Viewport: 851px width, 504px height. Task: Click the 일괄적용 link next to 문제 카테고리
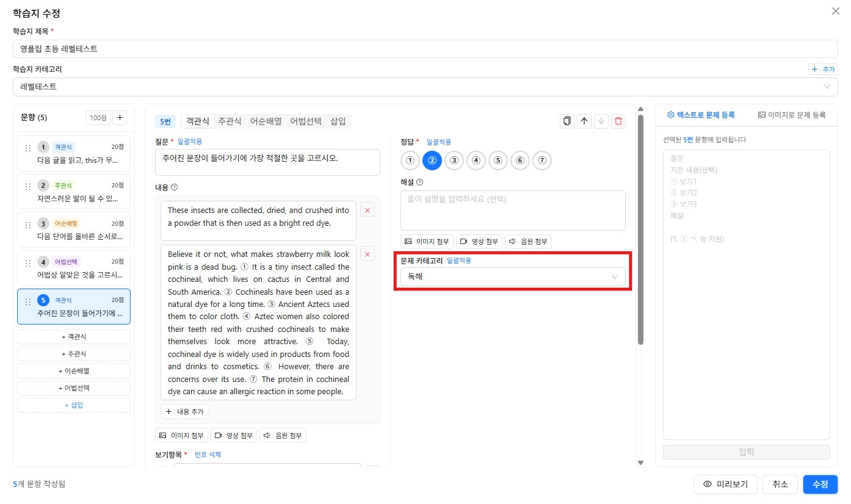(458, 261)
